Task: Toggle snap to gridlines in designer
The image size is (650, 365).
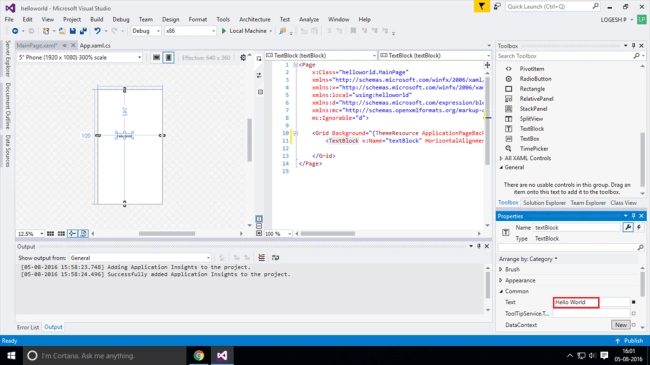Action: [x=61, y=234]
